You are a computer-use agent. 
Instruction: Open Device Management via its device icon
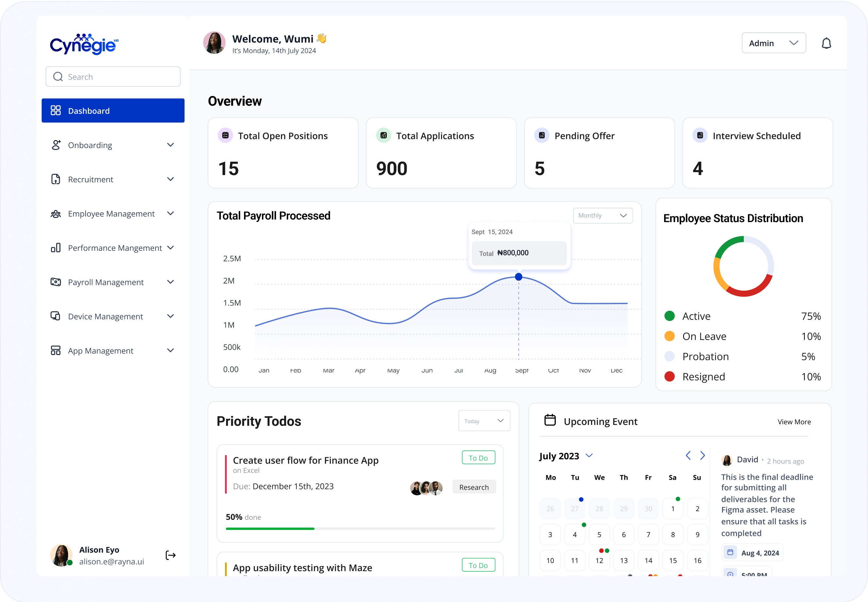click(56, 316)
